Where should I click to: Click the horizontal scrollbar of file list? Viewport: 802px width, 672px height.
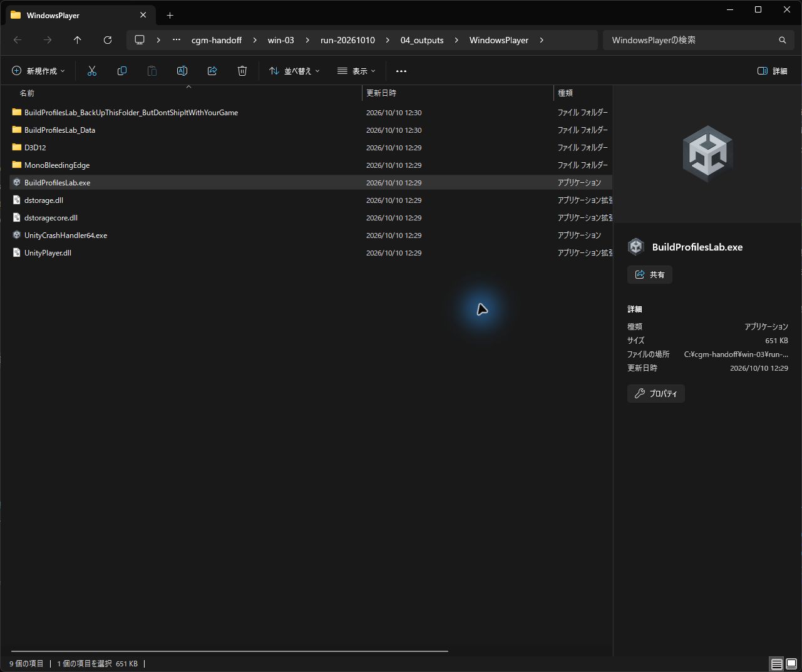(x=229, y=651)
